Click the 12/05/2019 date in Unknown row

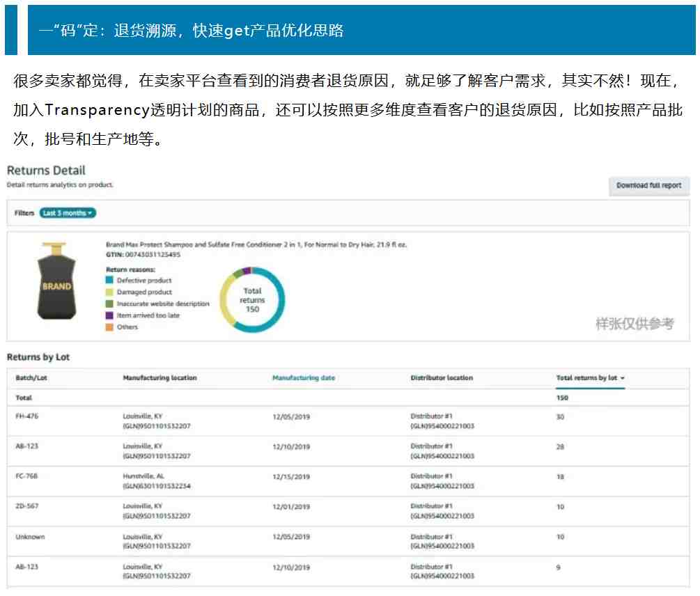click(291, 537)
